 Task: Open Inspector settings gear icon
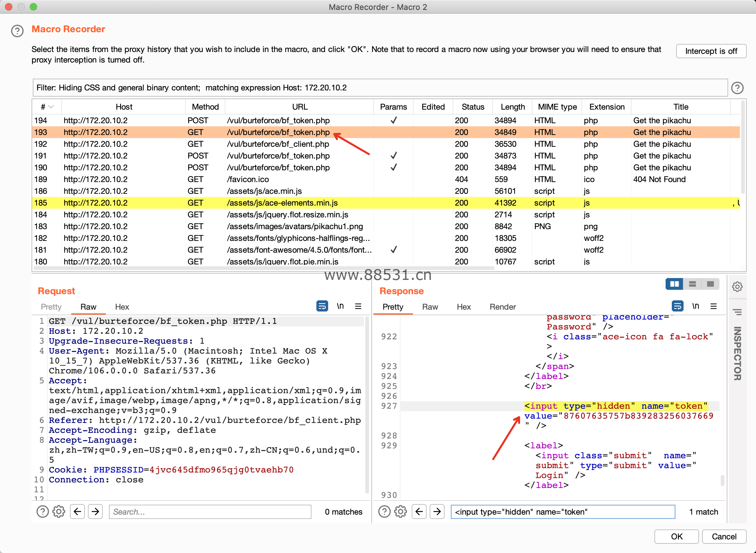(x=737, y=286)
